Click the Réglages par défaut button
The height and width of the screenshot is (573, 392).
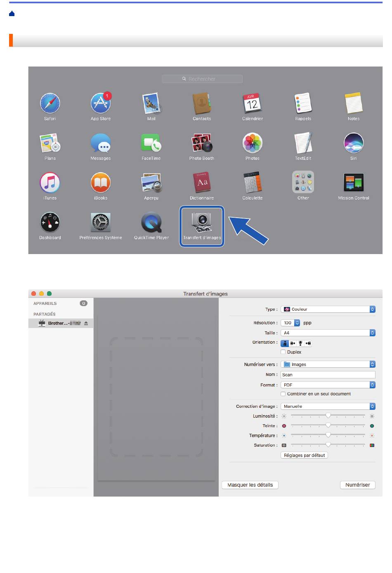[x=305, y=455]
